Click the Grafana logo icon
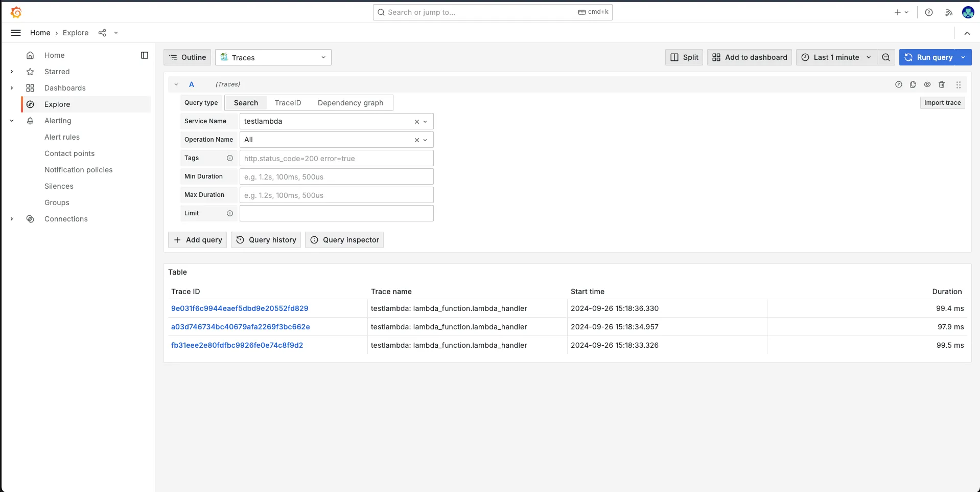 (x=16, y=12)
